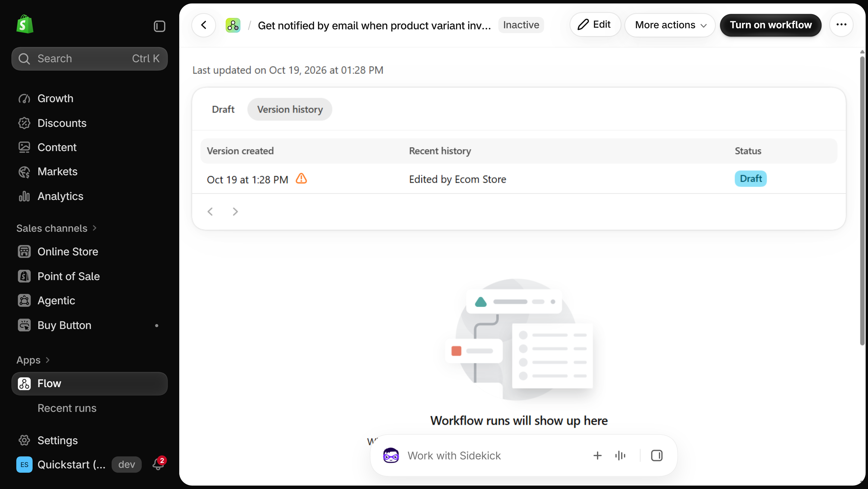This screenshot has width=868, height=489.
Task: Collapse the sidebar with the panel icon
Action: 159,26
